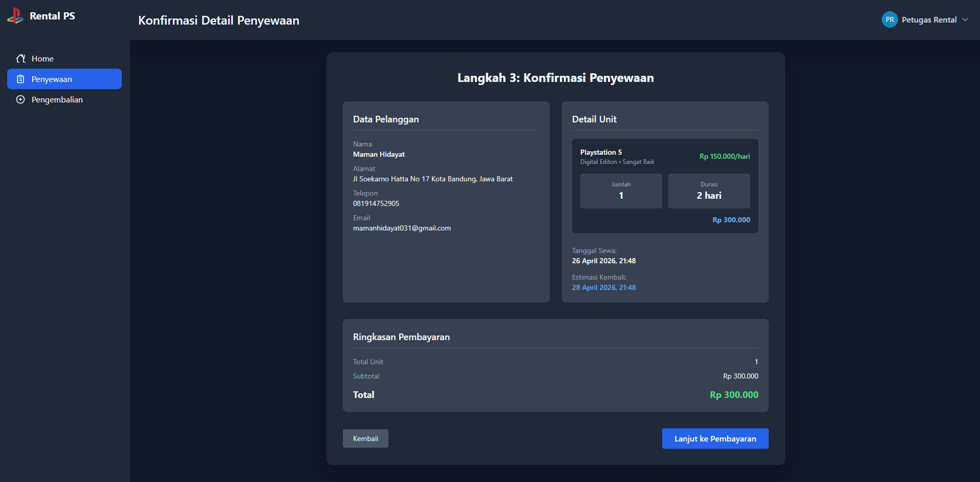Click the Home house icon
This screenshot has height=482, width=980.
tap(20, 58)
